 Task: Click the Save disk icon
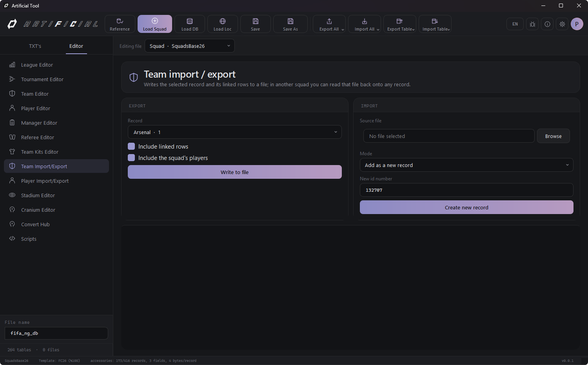255,21
